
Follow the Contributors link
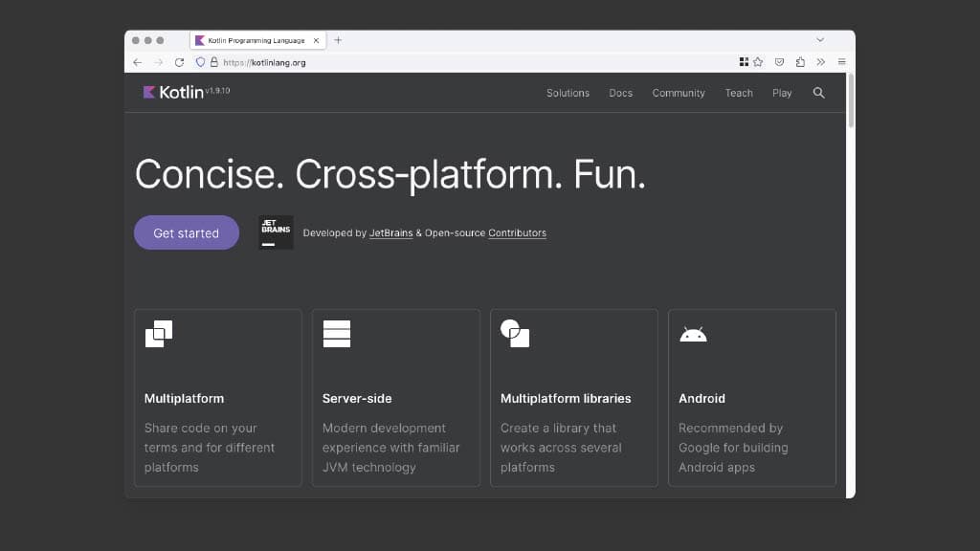click(517, 233)
